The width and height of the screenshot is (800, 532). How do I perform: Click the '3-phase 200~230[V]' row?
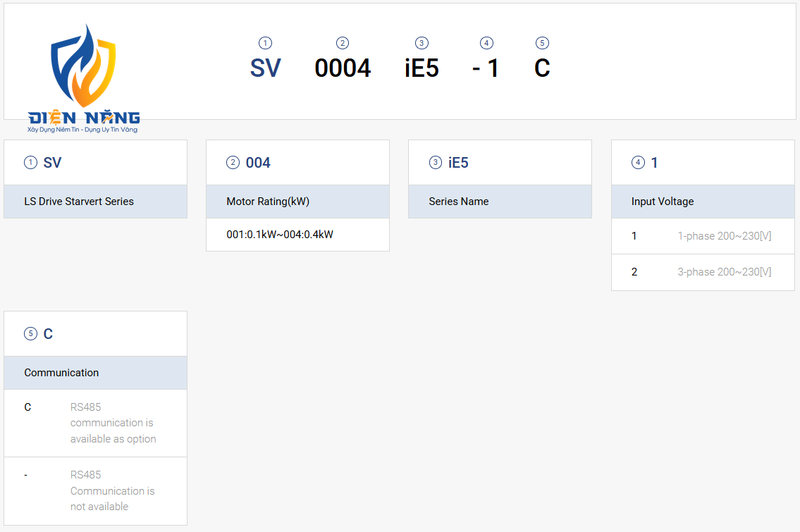click(703, 273)
